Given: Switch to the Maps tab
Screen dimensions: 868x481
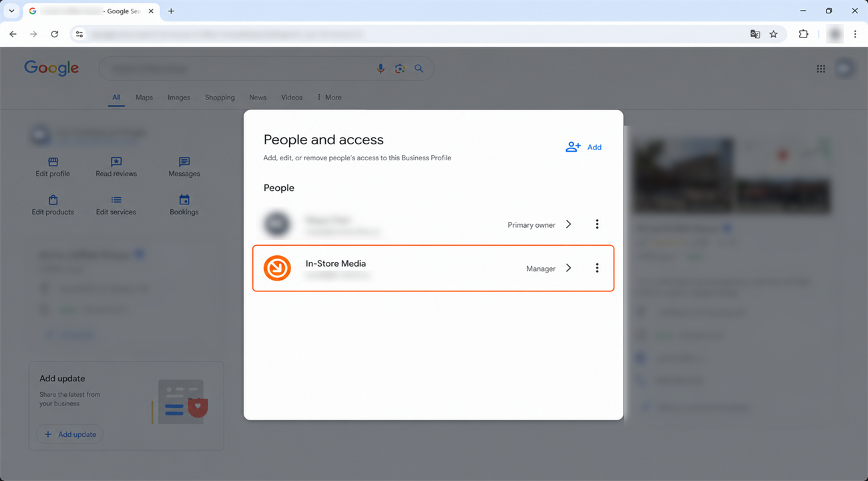Looking at the screenshot, I should tap(144, 98).
